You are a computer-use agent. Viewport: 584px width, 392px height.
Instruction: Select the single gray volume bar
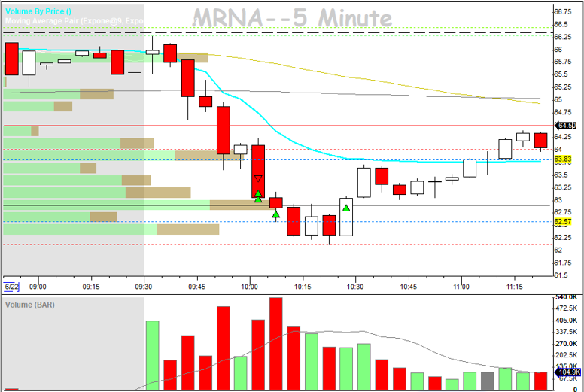488,381
